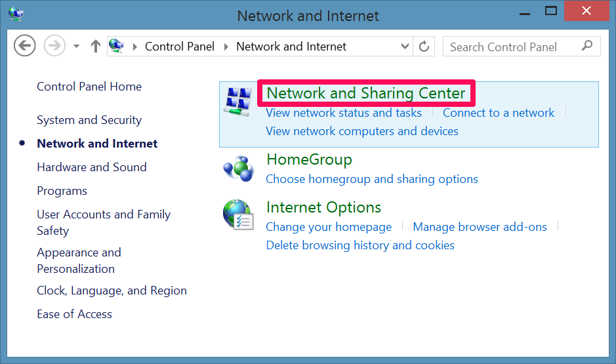Click the search magnifier icon
This screenshot has width=616, height=364.
(x=587, y=46)
